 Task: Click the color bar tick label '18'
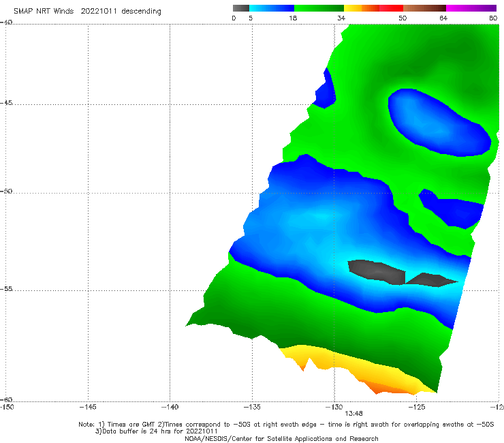point(293,18)
